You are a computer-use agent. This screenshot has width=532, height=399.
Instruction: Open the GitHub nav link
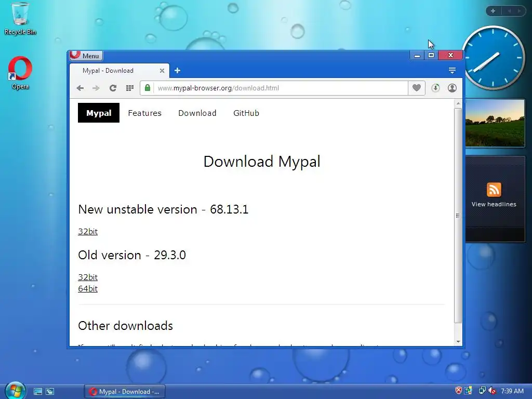click(x=246, y=113)
